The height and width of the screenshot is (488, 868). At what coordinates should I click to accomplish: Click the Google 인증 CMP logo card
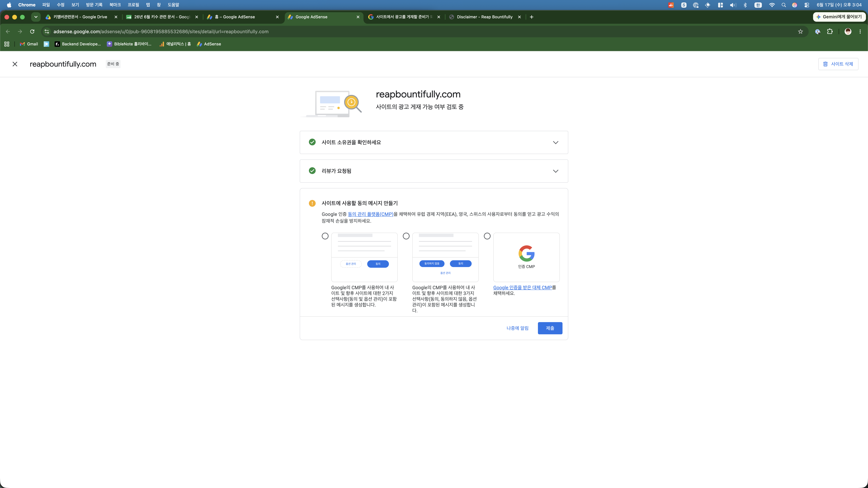click(526, 257)
